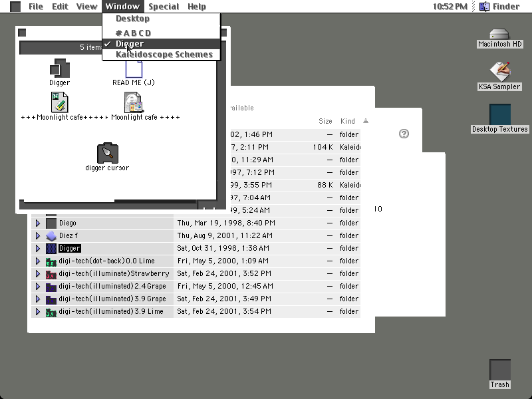Screen dimensions: 532x399
Task: Select the KSA Sampler desktop icon
Action: (499, 71)
